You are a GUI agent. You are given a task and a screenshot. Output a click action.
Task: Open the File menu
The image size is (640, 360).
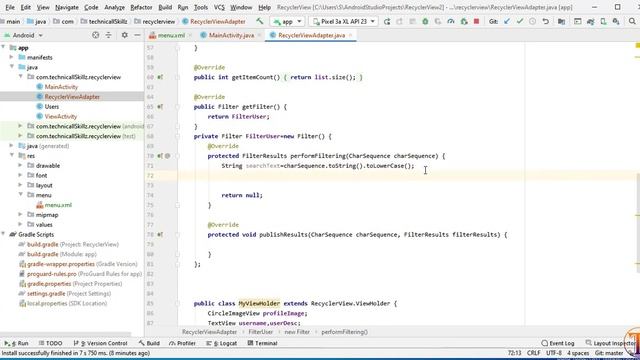point(10,7)
